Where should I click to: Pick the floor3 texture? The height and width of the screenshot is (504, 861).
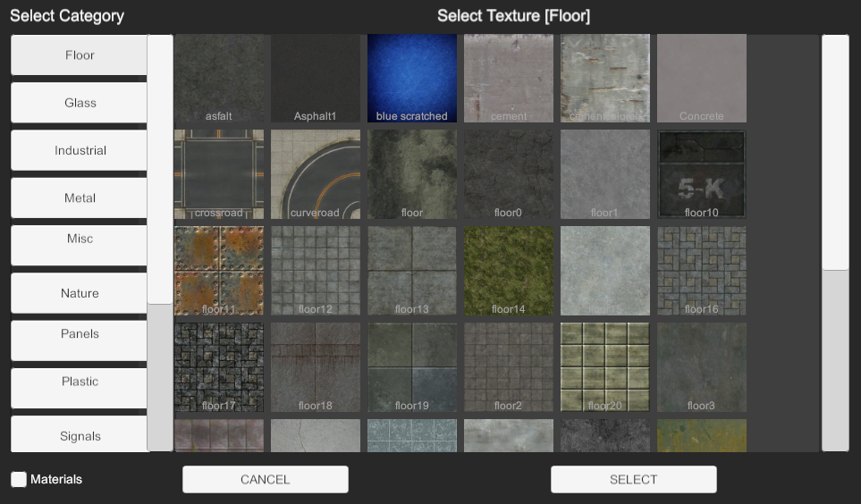(x=702, y=368)
